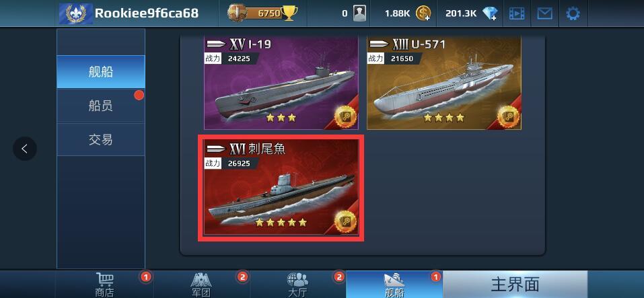Screen dimensions: 644x298
Task: Add gold via coin plus icon
Action: 423,13
